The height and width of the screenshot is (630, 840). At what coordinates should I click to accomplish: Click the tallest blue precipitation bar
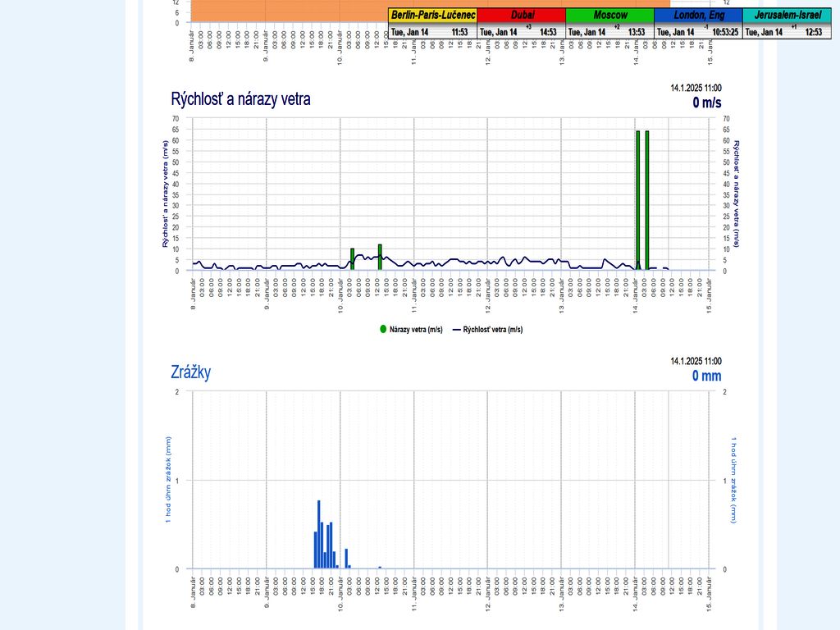click(318, 533)
